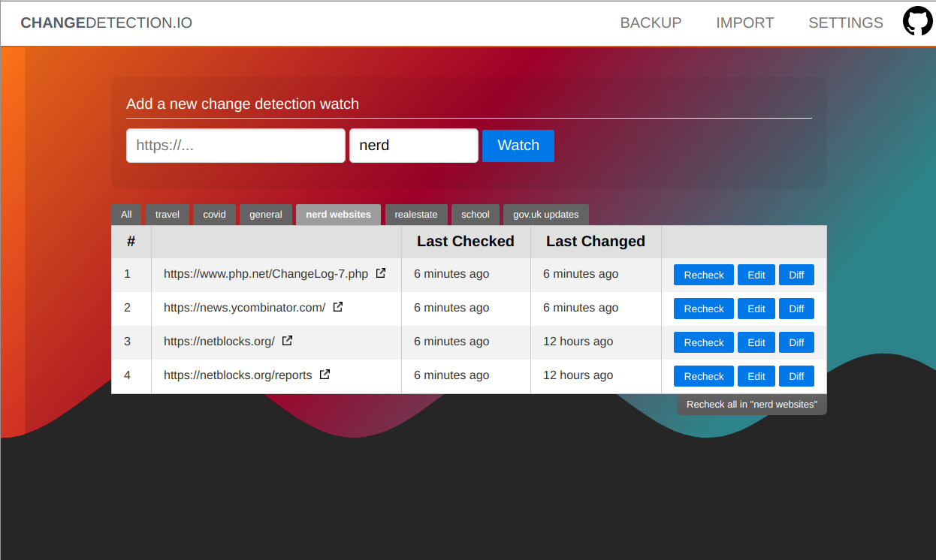Go to the BACKUP menu item
The width and height of the screenshot is (936, 560).
point(651,23)
